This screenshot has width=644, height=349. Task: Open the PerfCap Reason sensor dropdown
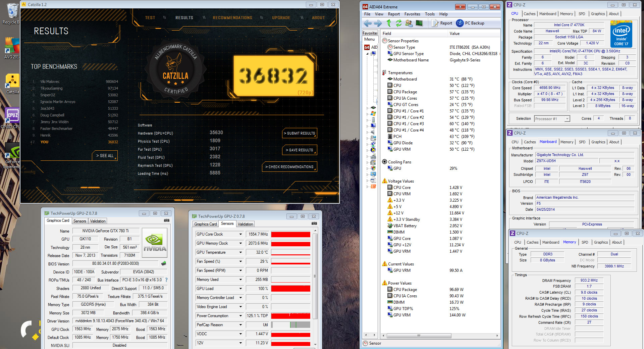tap(240, 325)
